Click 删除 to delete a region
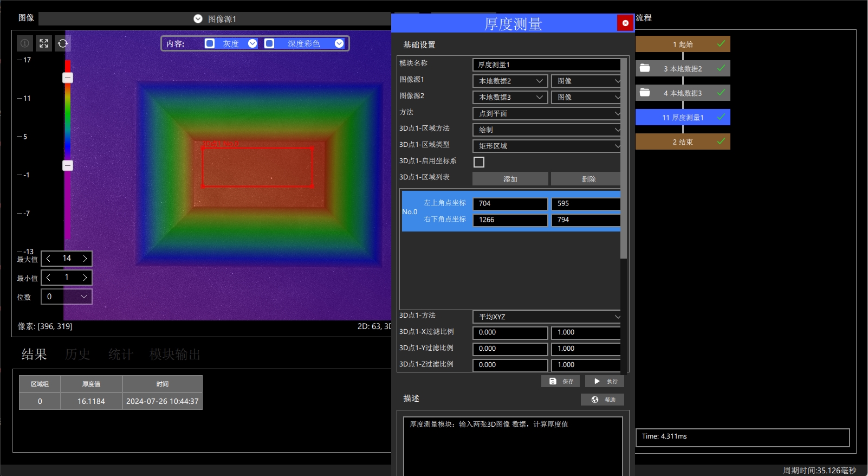 pos(586,179)
